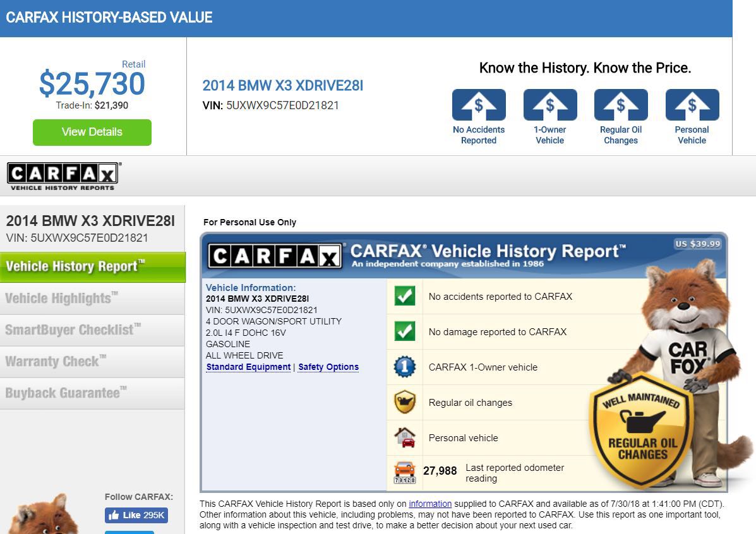Image resolution: width=756 pixels, height=534 pixels.
Task: Click the Regular Oil Changes value icon
Action: coord(621,105)
